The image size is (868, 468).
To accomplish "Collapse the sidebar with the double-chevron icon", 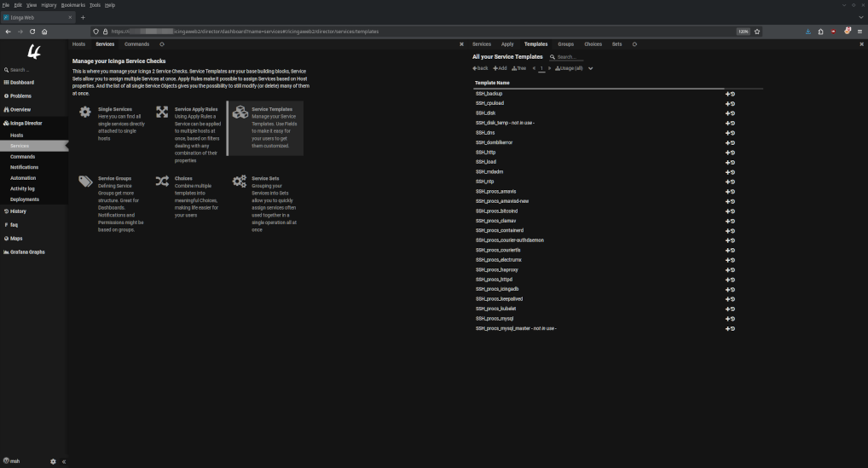I will (x=64, y=461).
